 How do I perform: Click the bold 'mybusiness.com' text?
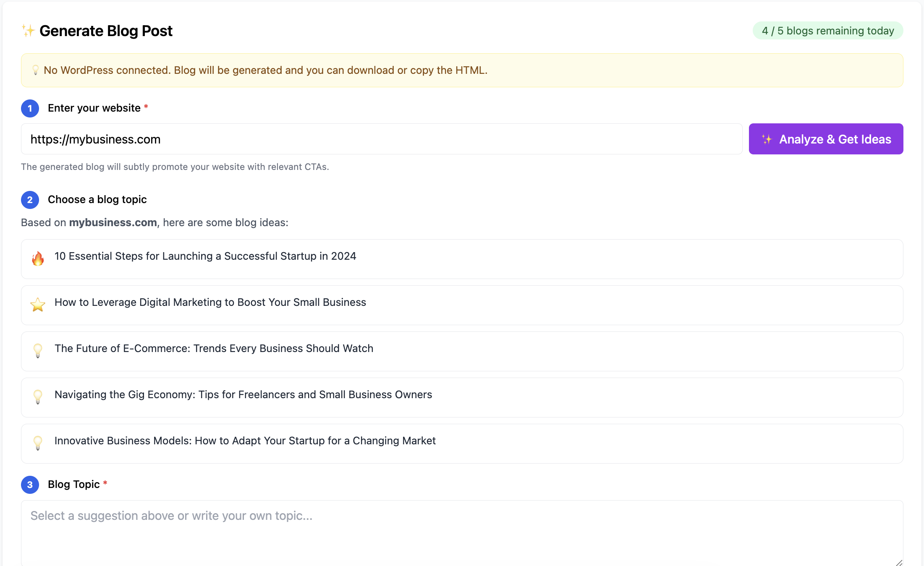[x=113, y=222]
